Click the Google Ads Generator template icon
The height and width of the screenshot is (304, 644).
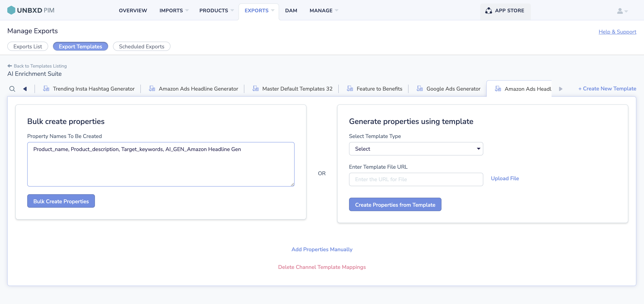(x=420, y=89)
